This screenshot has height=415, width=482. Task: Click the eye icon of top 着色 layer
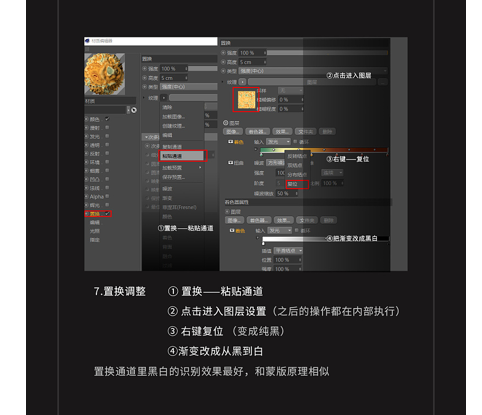click(x=230, y=142)
